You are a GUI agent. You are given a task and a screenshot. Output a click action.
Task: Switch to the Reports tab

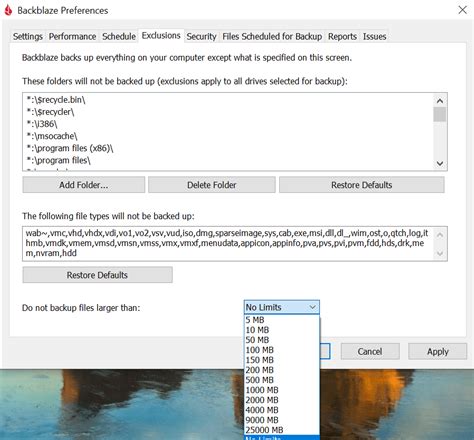coord(342,36)
